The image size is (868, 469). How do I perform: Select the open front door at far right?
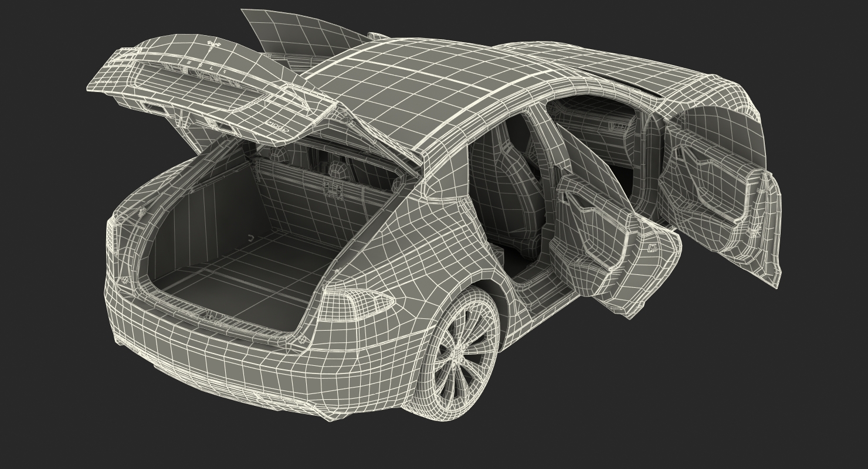[720, 196]
